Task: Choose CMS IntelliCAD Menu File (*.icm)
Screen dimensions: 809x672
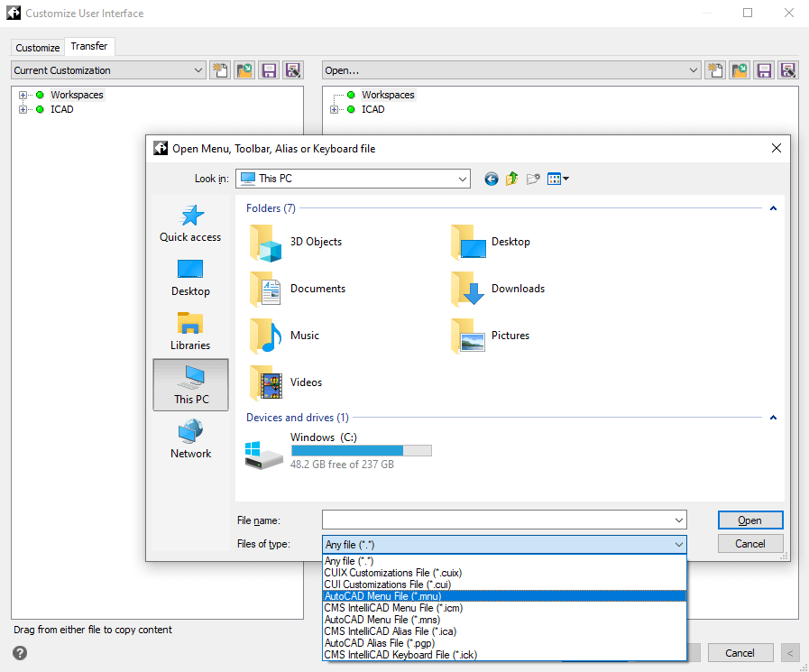Action: point(504,608)
